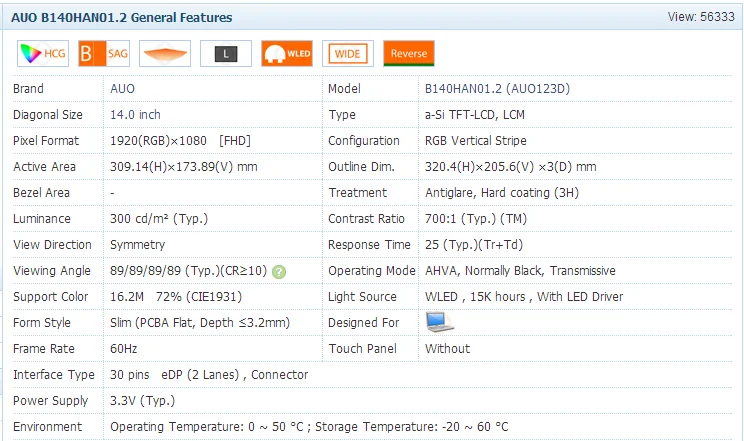
Task: Click the Bezel Area label
Action: click(41, 193)
